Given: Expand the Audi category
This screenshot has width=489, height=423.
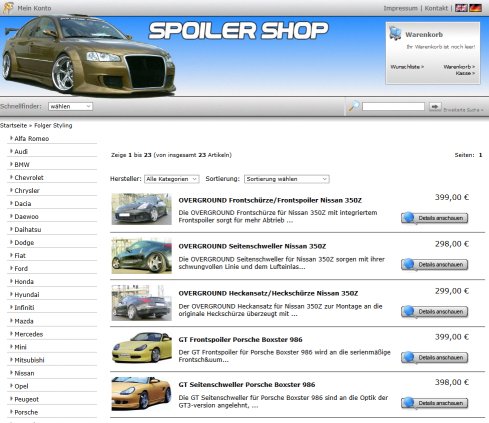Looking at the screenshot, I should 21,151.
